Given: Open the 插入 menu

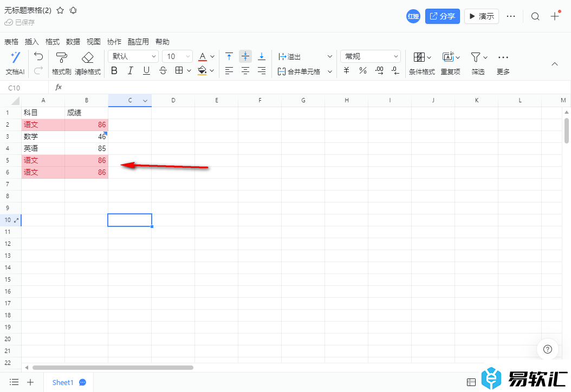Looking at the screenshot, I should tap(31, 42).
